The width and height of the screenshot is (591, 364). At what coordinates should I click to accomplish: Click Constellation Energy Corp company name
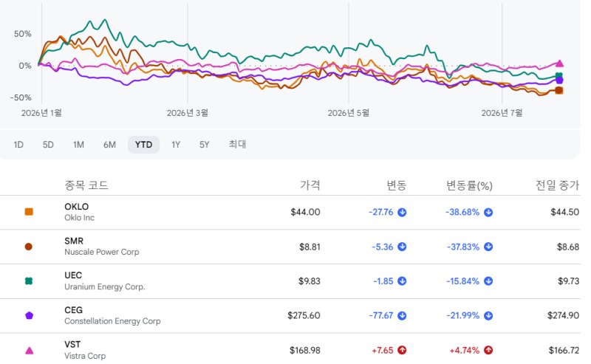tap(112, 321)
